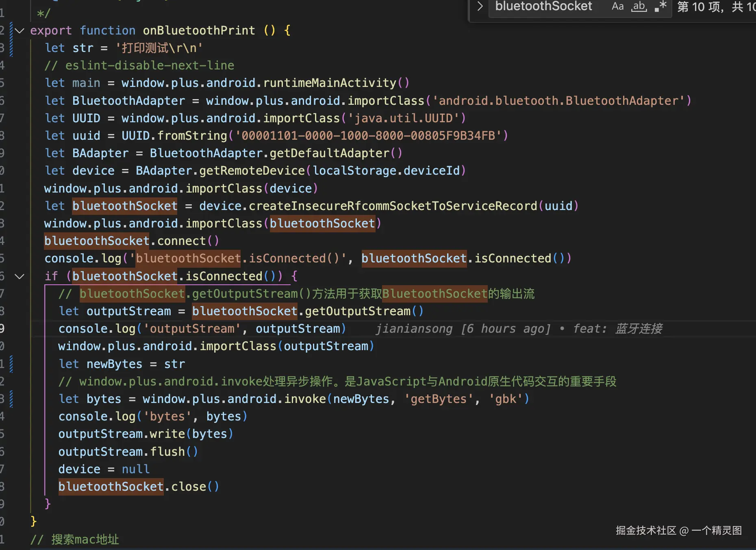Image resolution: width=756 pixels, height=550 pixels.
Task: Expand the replace field chevron in find widget
Action: [480, 6]
